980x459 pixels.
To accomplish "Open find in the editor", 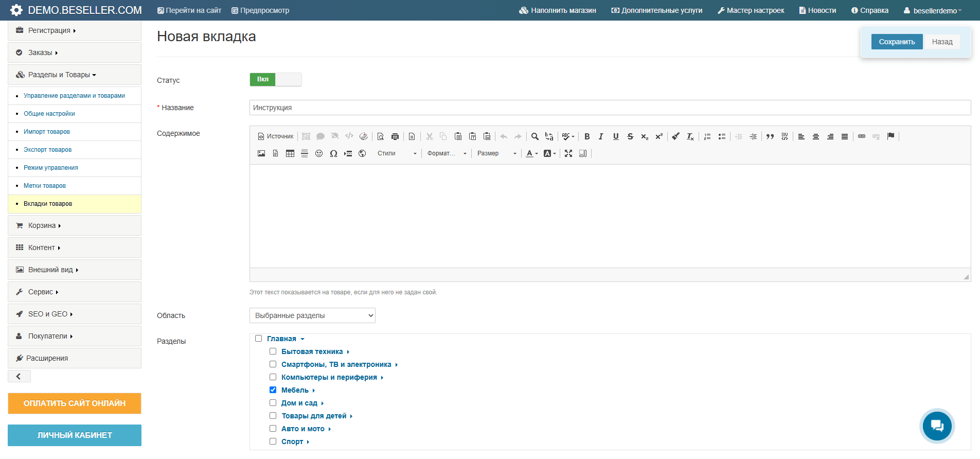I will click(x=535, y=136).
